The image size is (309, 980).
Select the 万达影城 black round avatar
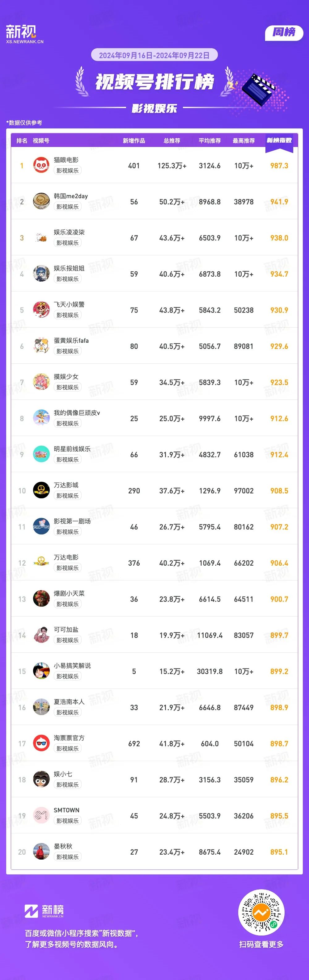coord(41,490)
